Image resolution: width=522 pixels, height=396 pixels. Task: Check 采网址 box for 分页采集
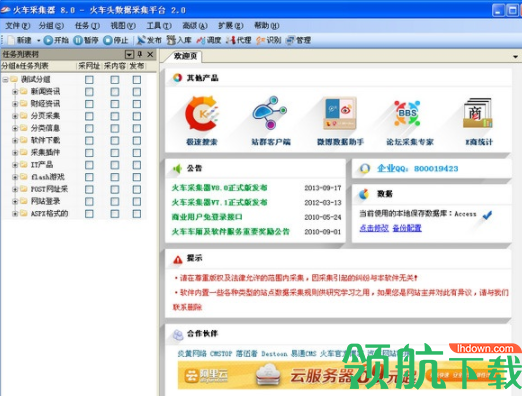(89, 116)
